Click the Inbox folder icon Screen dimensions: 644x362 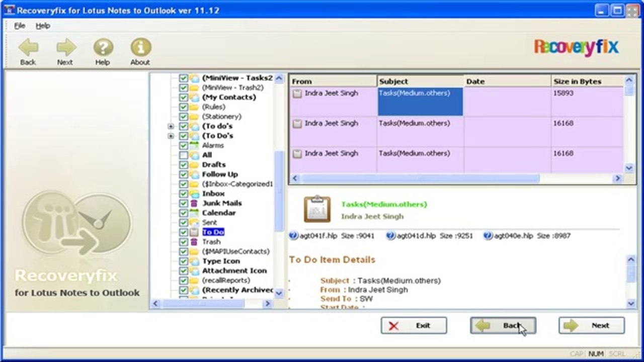(x=194, y=194)
